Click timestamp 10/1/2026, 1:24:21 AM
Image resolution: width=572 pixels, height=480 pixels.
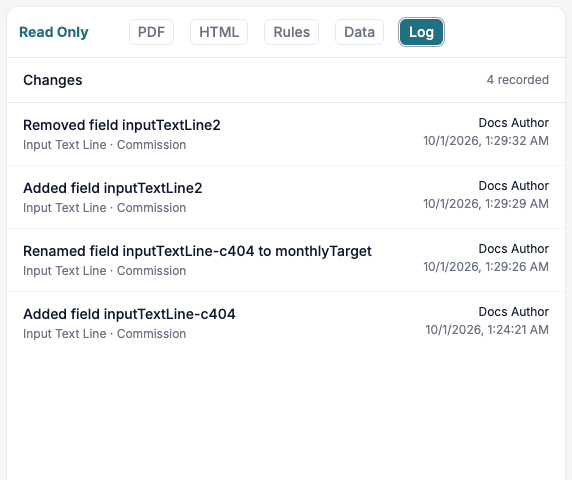click(x=487, y=330)
